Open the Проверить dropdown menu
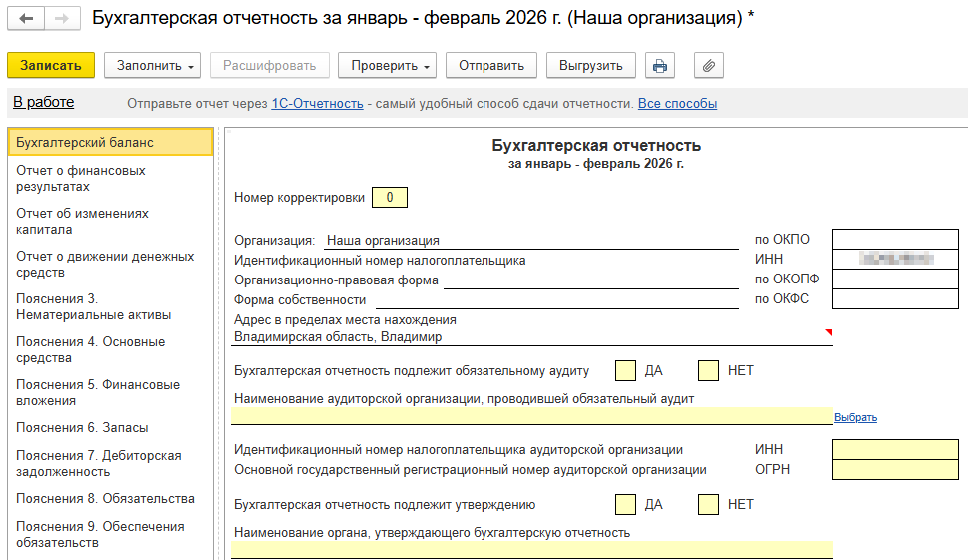The height and width of the screenshot is (560, 968). (387, 65)
